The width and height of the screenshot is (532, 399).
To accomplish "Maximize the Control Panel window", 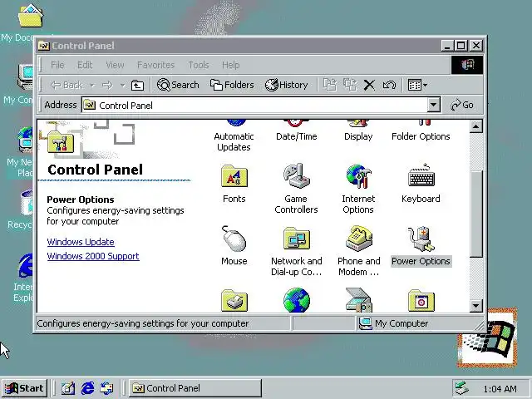I will 461,46.
